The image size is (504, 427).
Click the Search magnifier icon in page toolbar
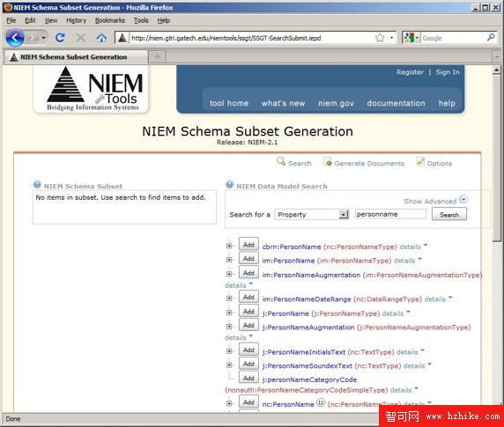[281, 161]
